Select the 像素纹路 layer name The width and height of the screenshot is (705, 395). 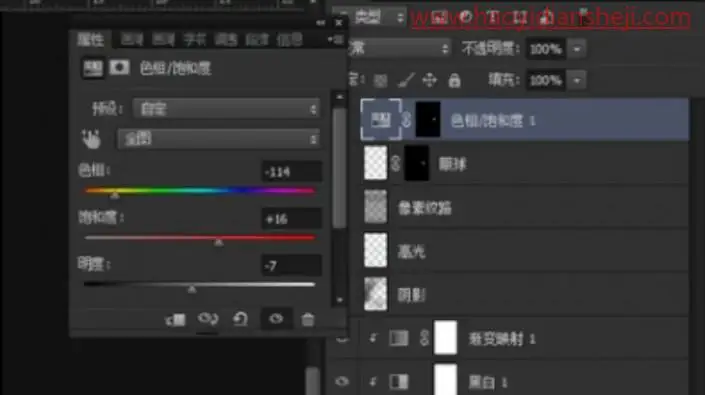click(425, 208)
